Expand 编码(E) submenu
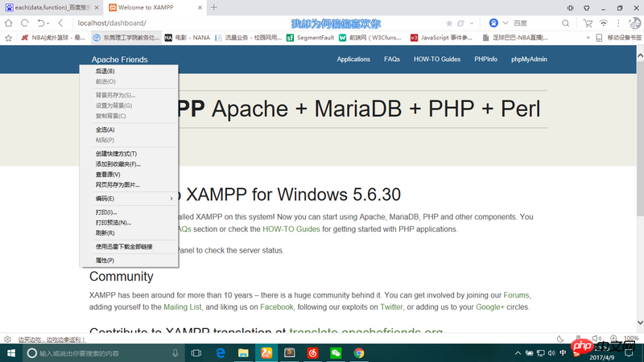 tap(129, 199)
